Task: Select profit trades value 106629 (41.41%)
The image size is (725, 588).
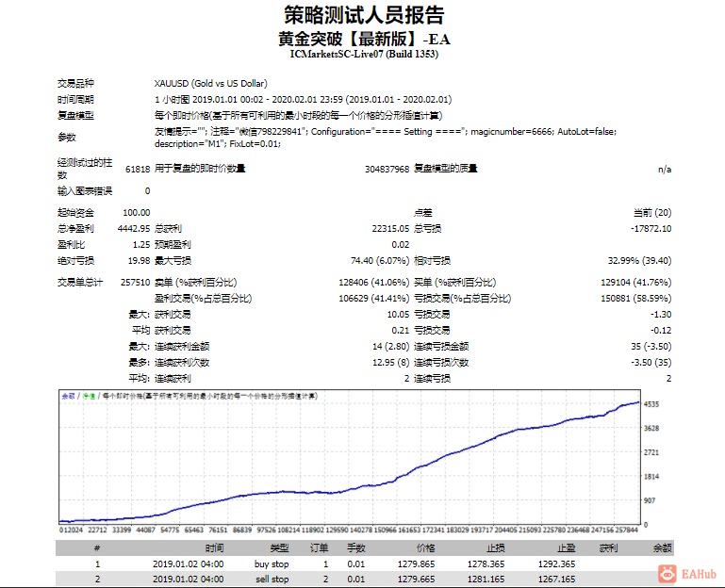Action: [374, 299]
